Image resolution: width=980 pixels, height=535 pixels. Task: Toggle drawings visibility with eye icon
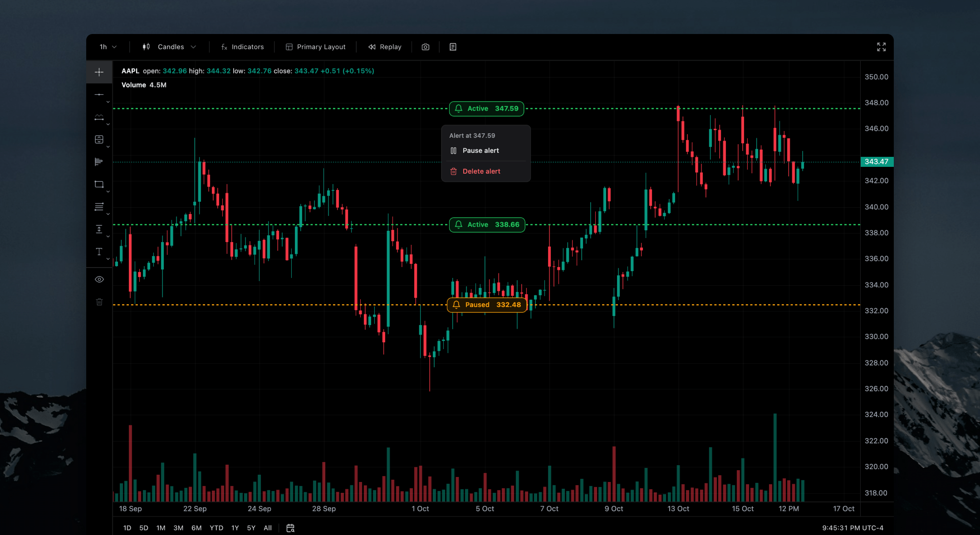tap(99, 279)
